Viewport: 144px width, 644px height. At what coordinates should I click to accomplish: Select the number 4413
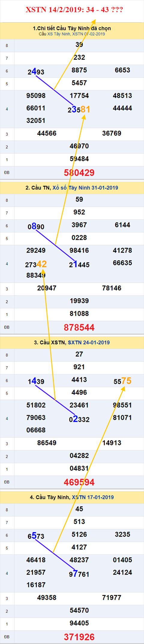point(79,380)
